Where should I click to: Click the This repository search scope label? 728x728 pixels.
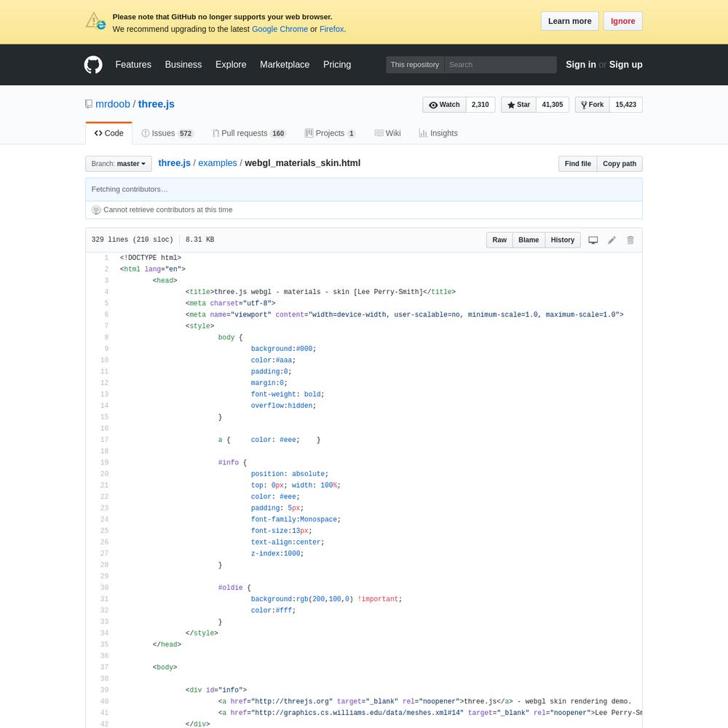[x=415, y=65]
